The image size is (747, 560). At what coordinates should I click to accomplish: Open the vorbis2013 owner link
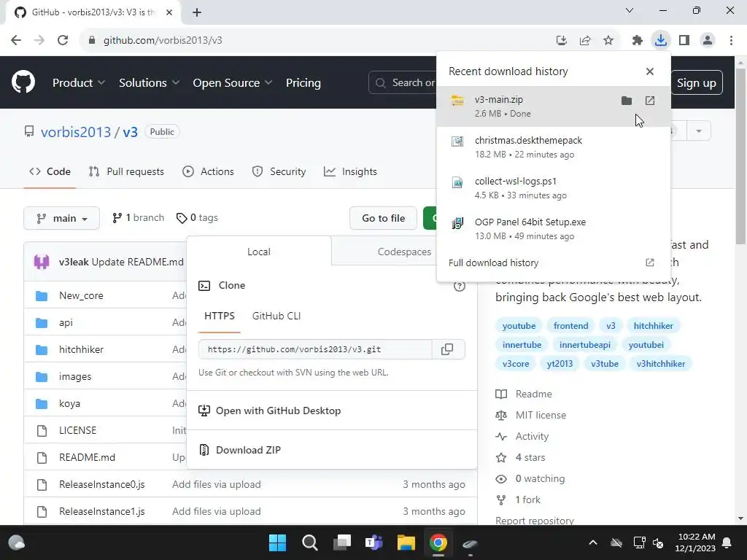[x=76, y=132]
